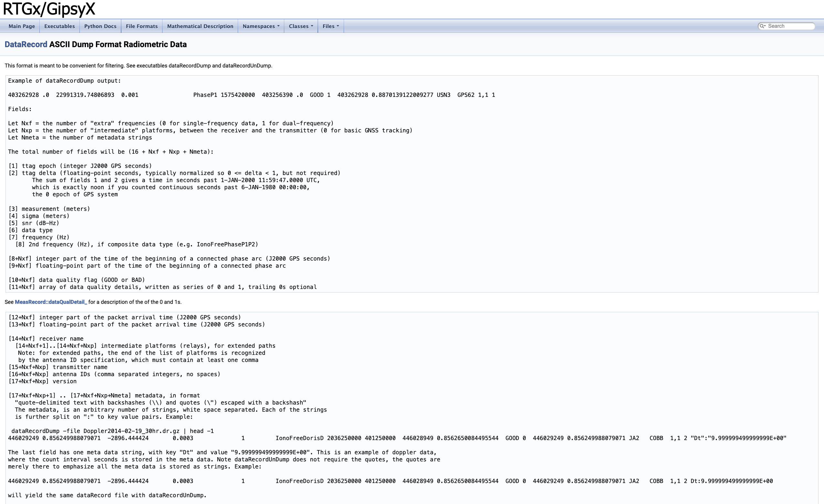This screenshot has height=504, width=824.
Task: Click the '[14+Nxf] receiver name' line
Action: pyautogui.click(x=46, y=339)
